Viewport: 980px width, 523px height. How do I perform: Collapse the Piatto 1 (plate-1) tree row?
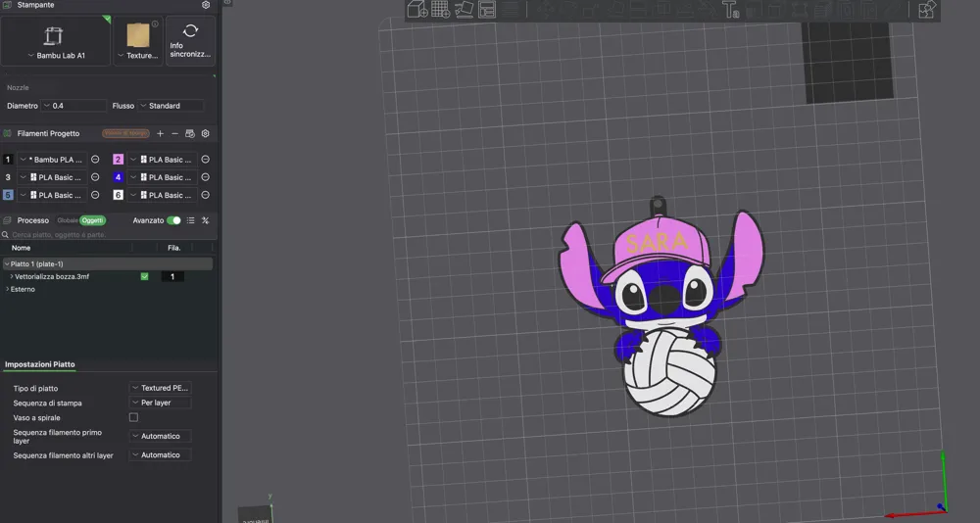(6, 263)
